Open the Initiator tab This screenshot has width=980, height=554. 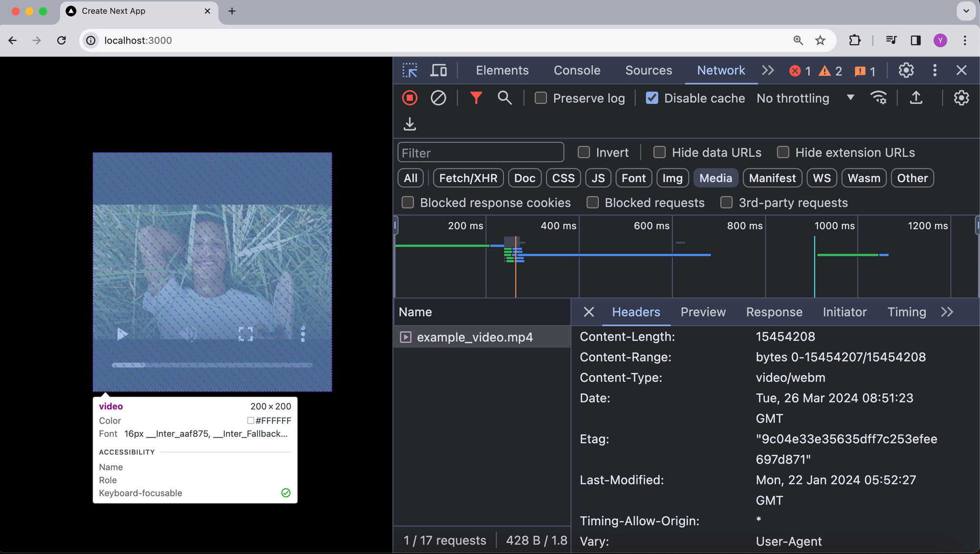pos(844,312)
